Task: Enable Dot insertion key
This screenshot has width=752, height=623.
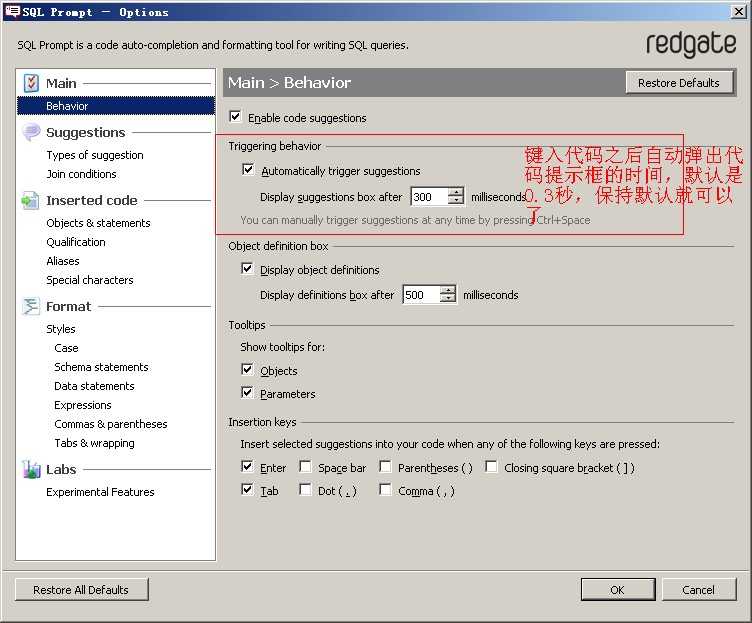Action: pos(305,490)
